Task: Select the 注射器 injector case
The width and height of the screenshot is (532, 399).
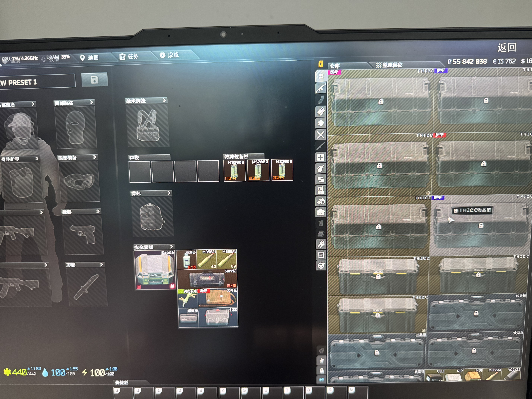Action: [x=189, y=318]
